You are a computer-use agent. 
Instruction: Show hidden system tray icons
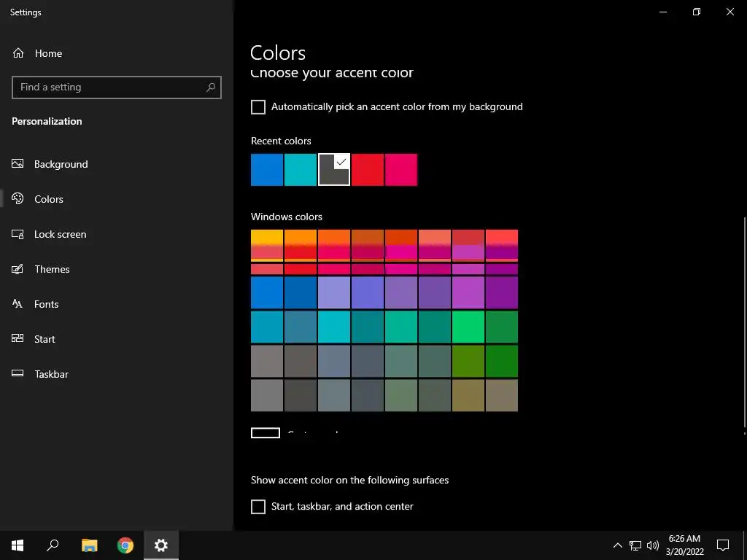pos(617,545)
